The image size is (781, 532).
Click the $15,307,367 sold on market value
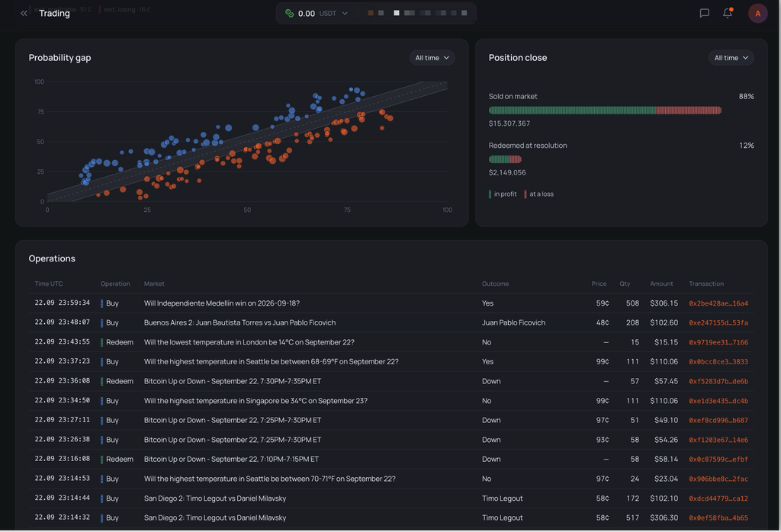(x=509, y=123)
